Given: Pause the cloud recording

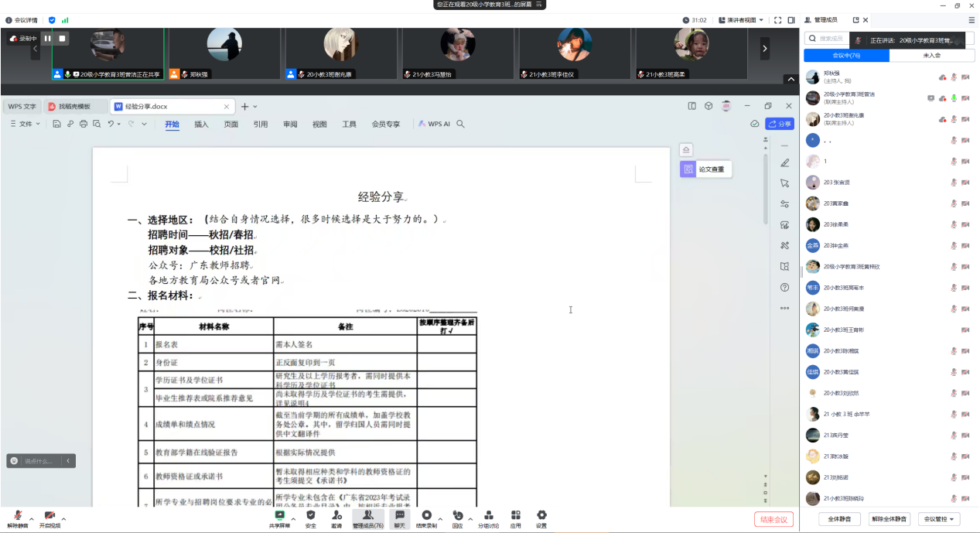Looking at the screenshot, I should (x=47, y=38).
